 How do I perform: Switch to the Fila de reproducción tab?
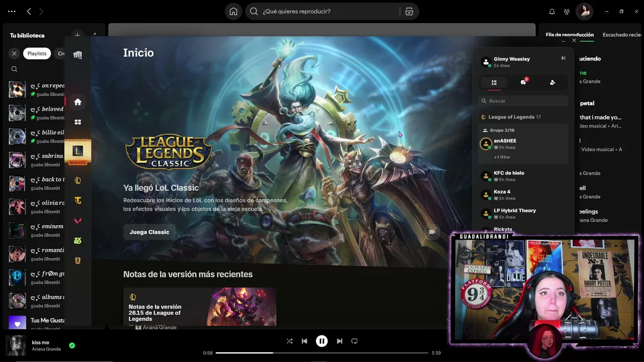point(570,35)
